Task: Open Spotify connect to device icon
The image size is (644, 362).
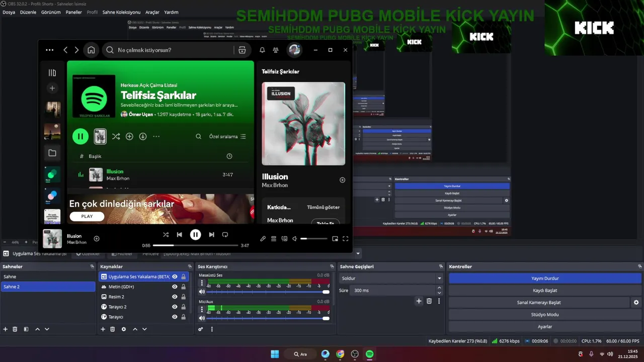Action: pyautogui.click(x=284, y=239)
